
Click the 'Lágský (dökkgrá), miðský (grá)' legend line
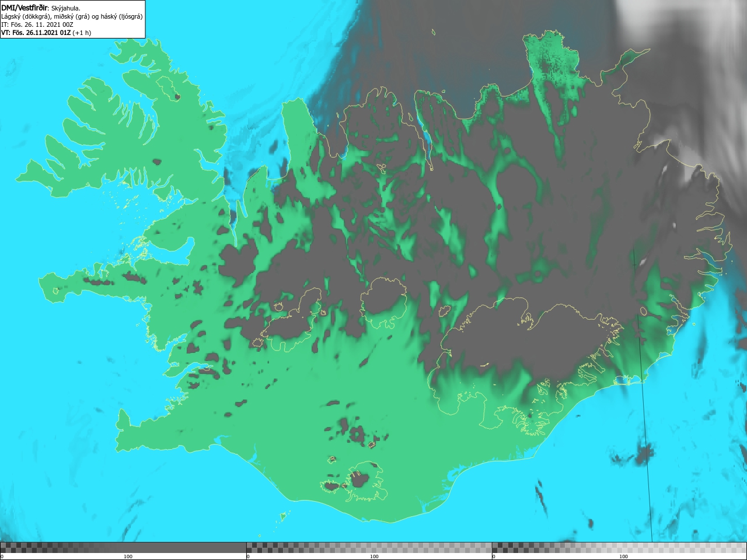click(x=72, y=16)
